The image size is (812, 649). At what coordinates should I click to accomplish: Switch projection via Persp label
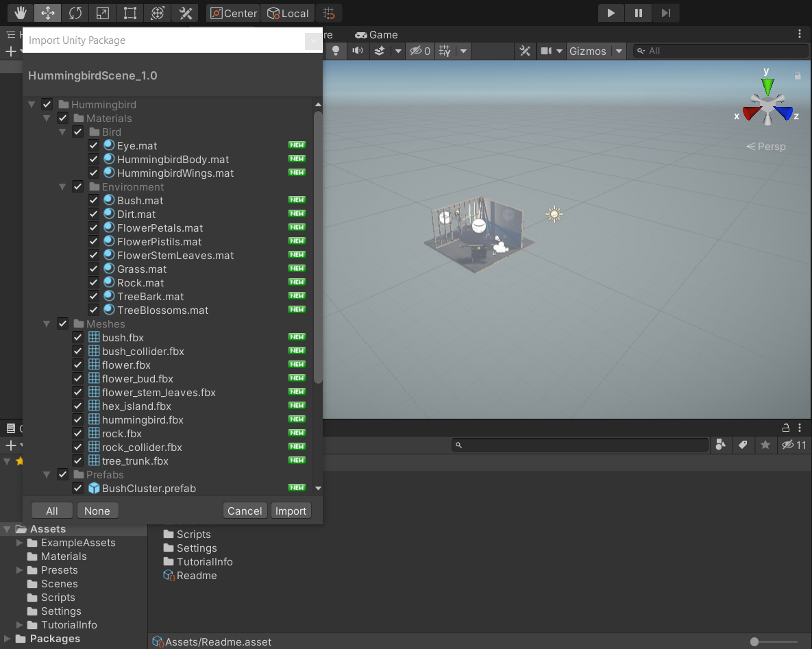coord(766,147)
